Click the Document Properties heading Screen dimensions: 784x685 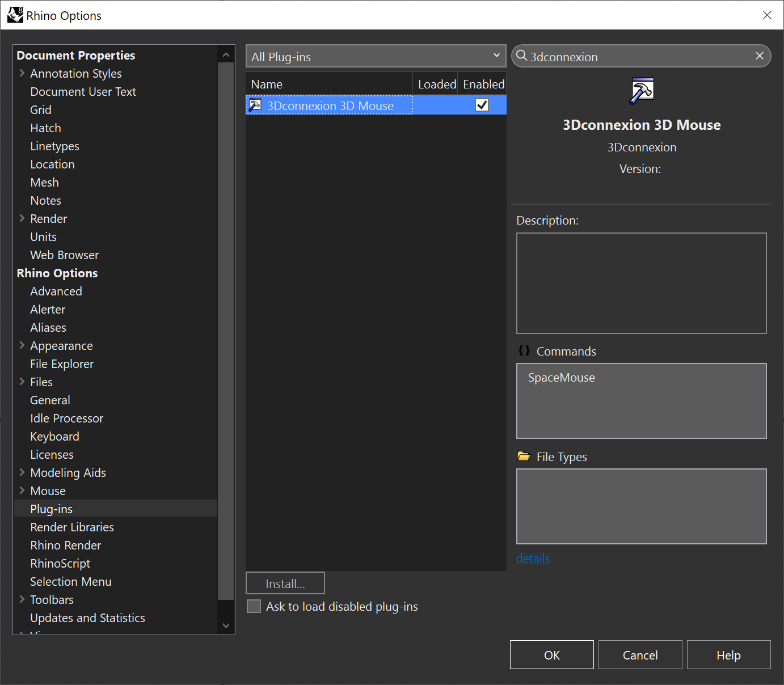click(x=76, y=55)
